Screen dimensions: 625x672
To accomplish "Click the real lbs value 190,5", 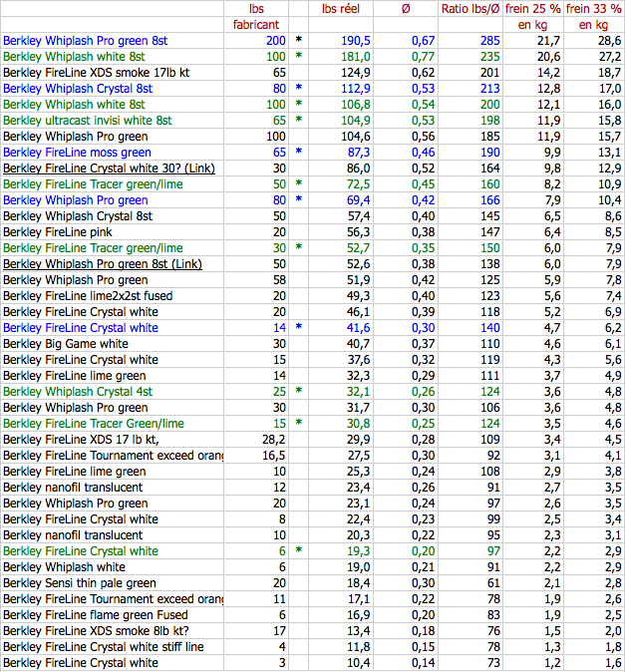I will click(356, 41).
